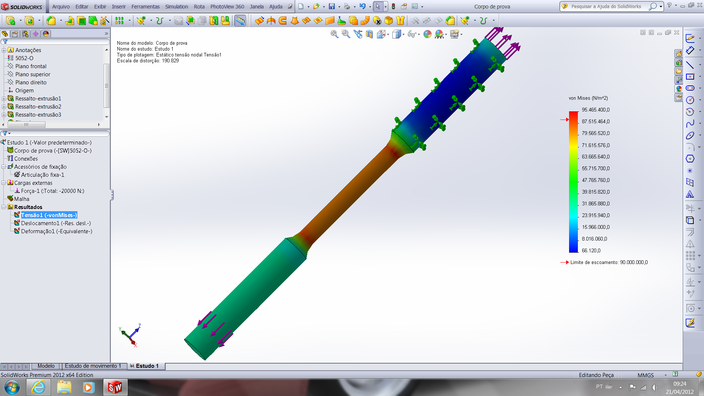Click the Windows Start button
Viewport: 704px width, 396px height.
pos(12,387)
